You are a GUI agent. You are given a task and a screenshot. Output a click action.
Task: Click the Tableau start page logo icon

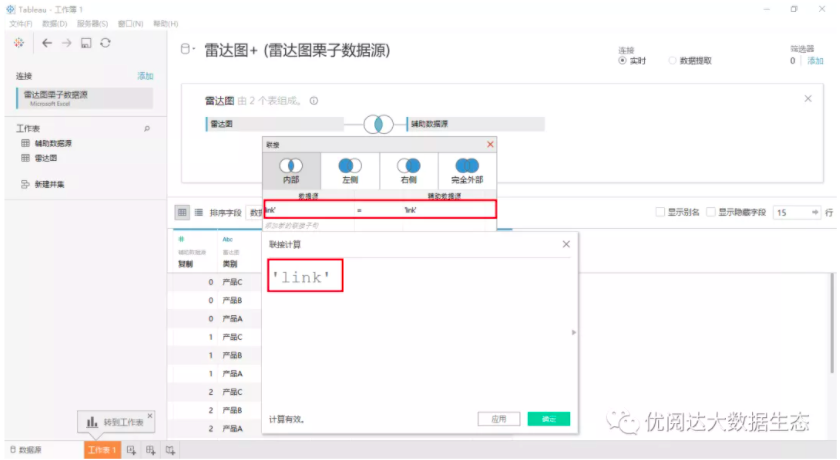point(19,43)
